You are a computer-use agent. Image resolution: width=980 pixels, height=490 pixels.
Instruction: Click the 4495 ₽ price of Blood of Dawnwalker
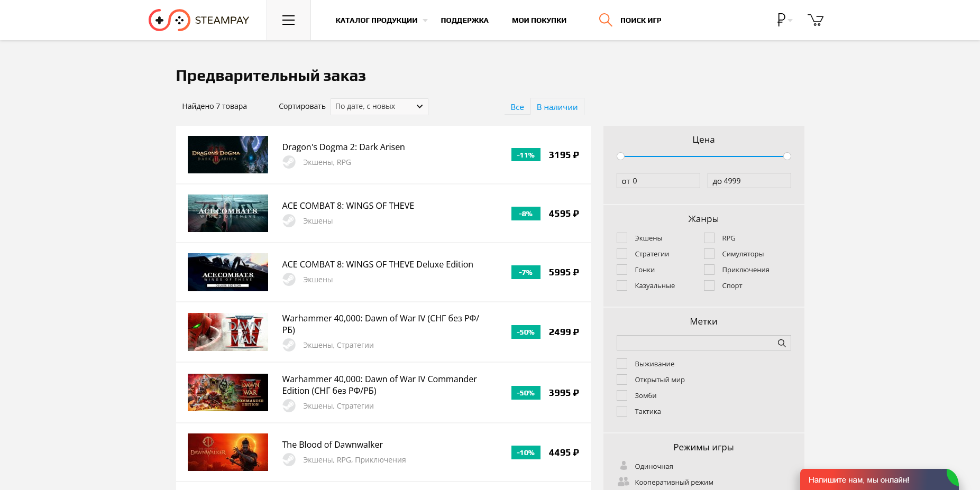[x=564, y=452]
